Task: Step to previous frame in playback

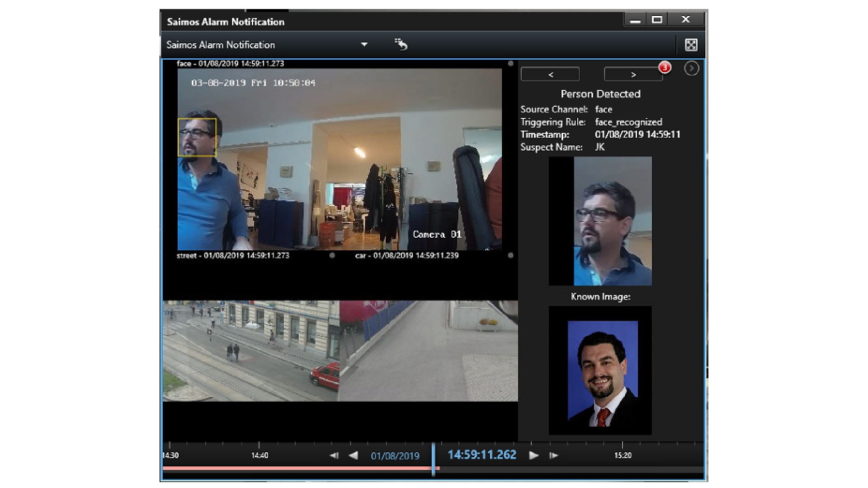Action: click(334, 455)
